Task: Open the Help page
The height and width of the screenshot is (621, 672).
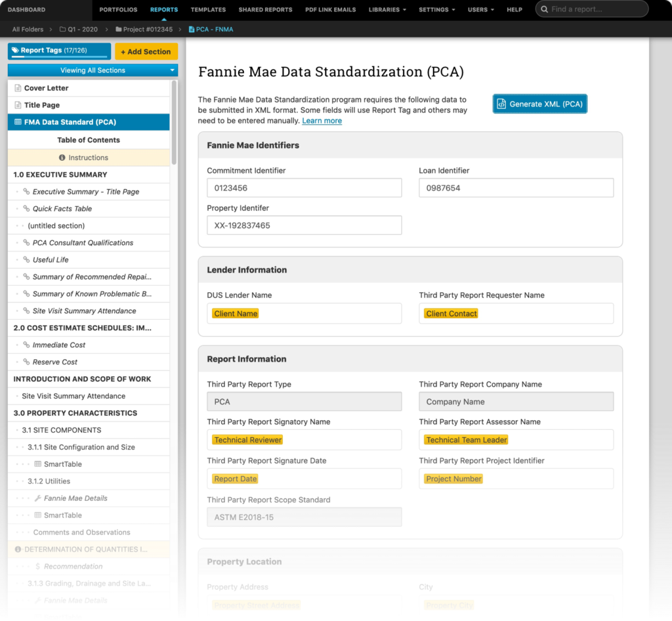Action: (514, 9)
